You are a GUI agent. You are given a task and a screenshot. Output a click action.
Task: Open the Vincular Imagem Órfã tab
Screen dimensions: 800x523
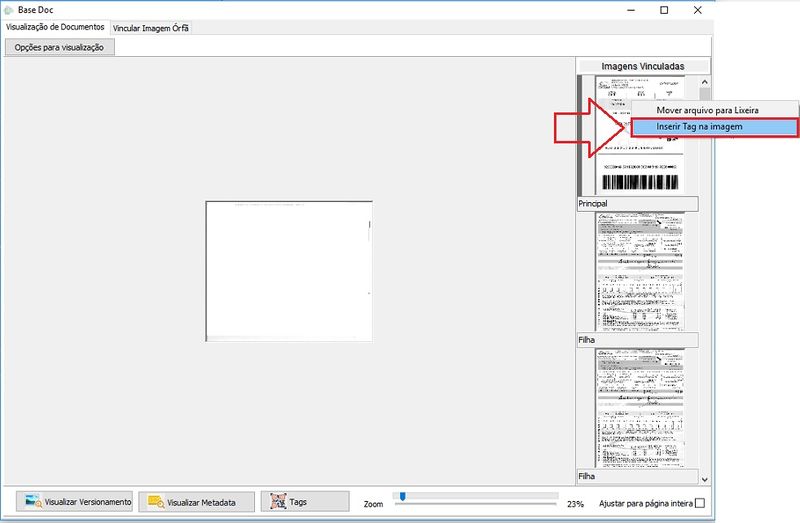(x=151, y=27)
